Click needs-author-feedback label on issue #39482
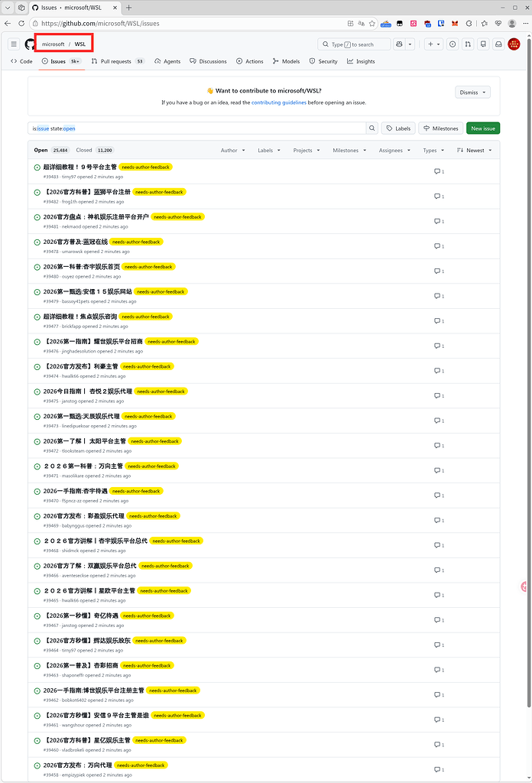The image size is (532, 783). pyautogui.click(x=159, y=192)
